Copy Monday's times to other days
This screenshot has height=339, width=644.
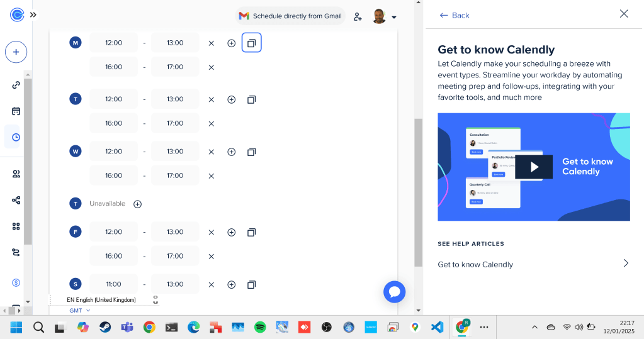tap(251, 43)
